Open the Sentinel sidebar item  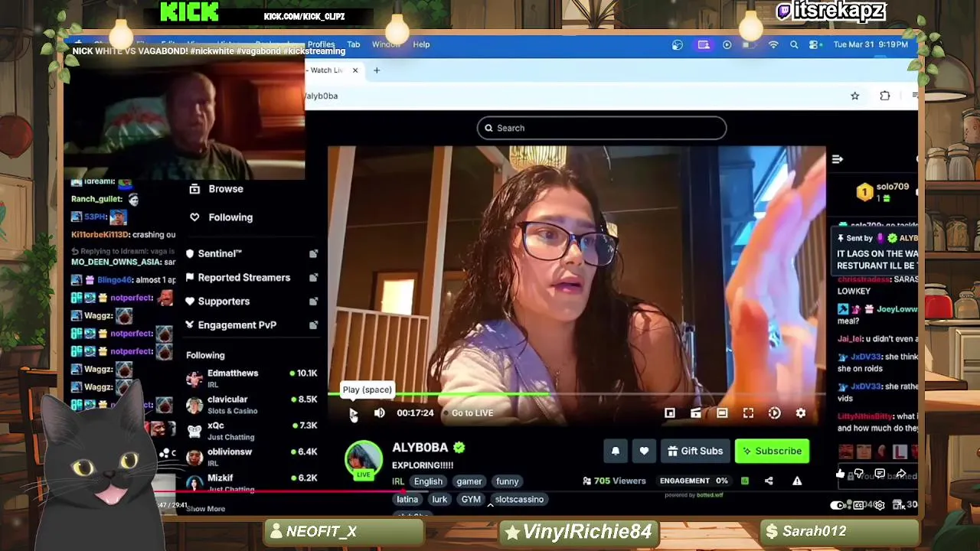pos(214,253)
